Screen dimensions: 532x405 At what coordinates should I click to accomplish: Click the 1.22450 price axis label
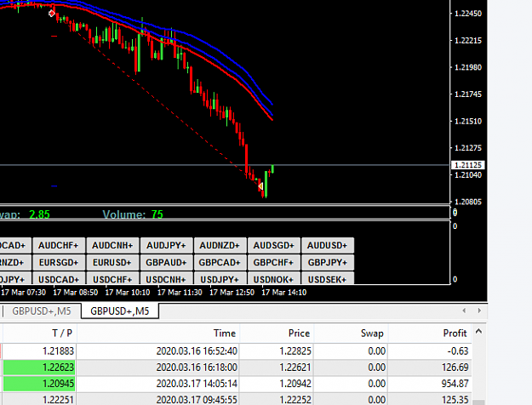(x=468, y=14)
